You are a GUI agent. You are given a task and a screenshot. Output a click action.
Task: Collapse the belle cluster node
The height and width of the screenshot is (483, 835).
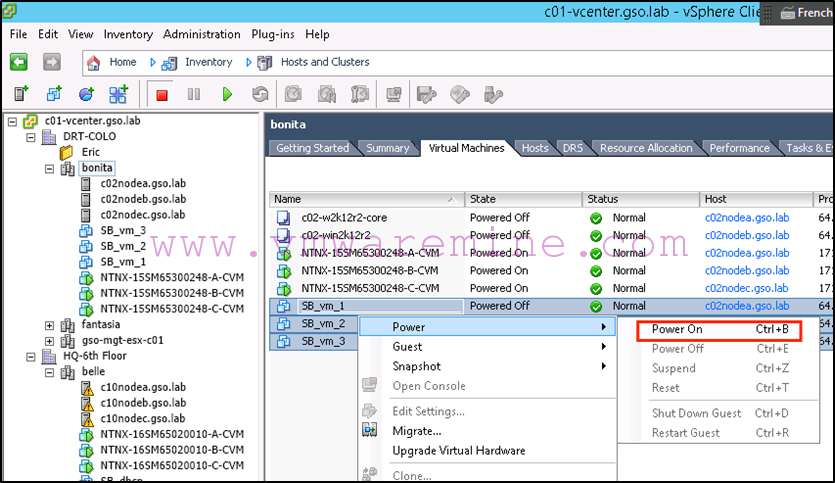(x=50, y=372)
